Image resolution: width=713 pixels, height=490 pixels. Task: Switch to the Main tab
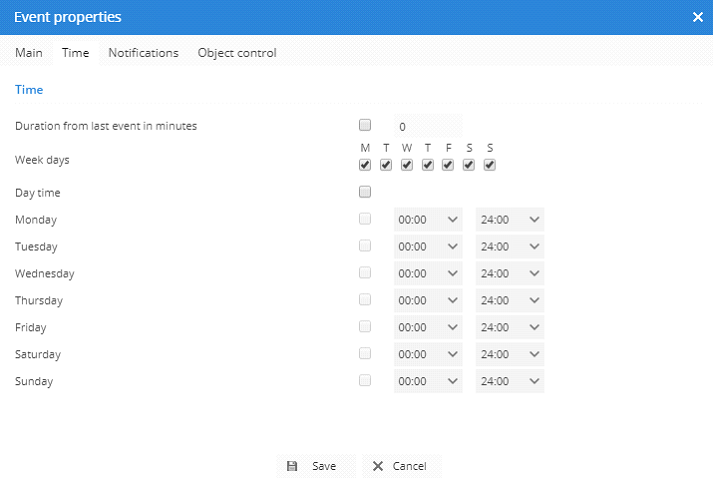click(29, 53)
